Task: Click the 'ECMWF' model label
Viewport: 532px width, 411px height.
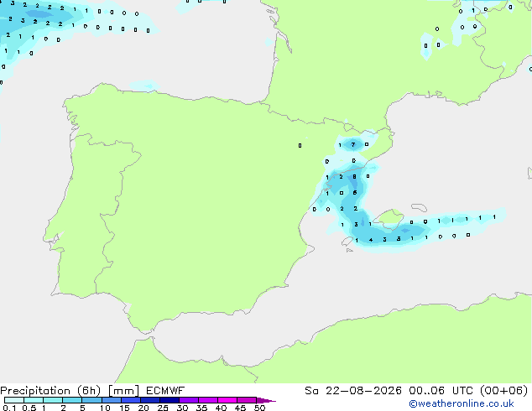Action: [165, 391]
